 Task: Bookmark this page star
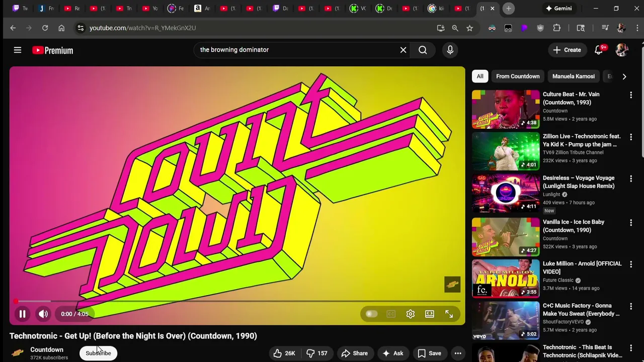coord(469,28)
